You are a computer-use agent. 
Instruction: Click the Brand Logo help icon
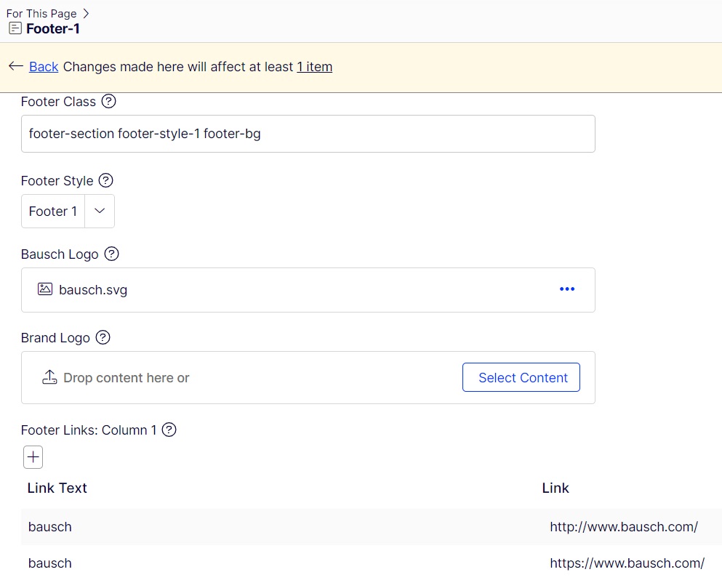coord(103,337)
